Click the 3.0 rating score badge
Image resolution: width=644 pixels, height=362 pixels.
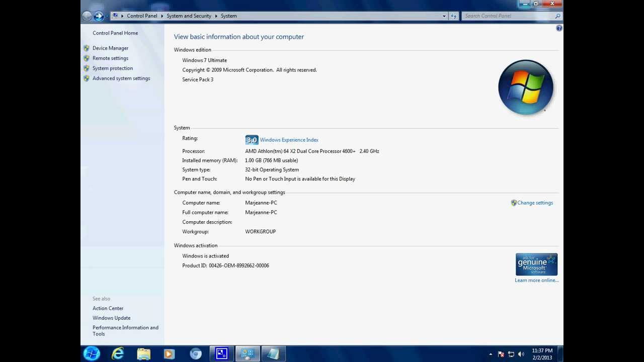click(x=252, y=140)
